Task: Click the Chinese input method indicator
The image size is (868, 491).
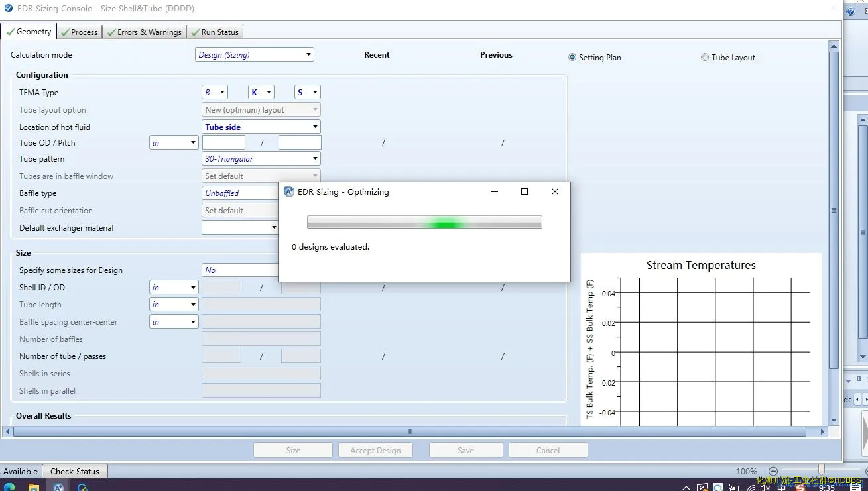Action: pos(782,488)
